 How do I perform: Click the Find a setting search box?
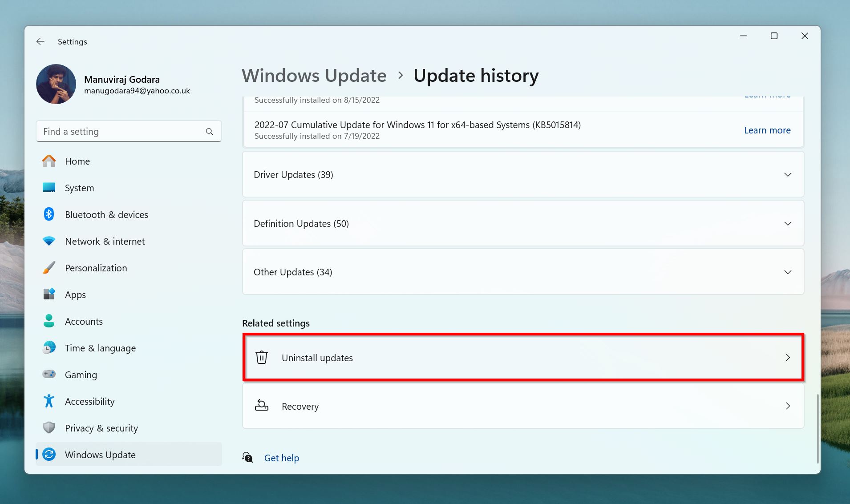(129, 131)
